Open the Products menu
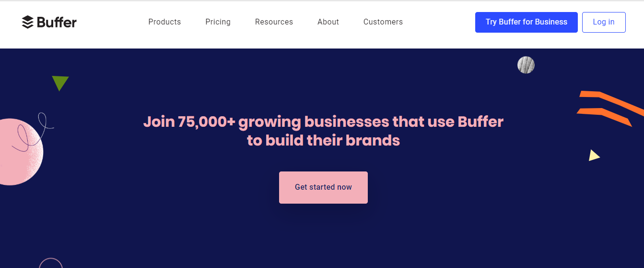This screenshot has height=268, width=644. [x=164, y=22]
